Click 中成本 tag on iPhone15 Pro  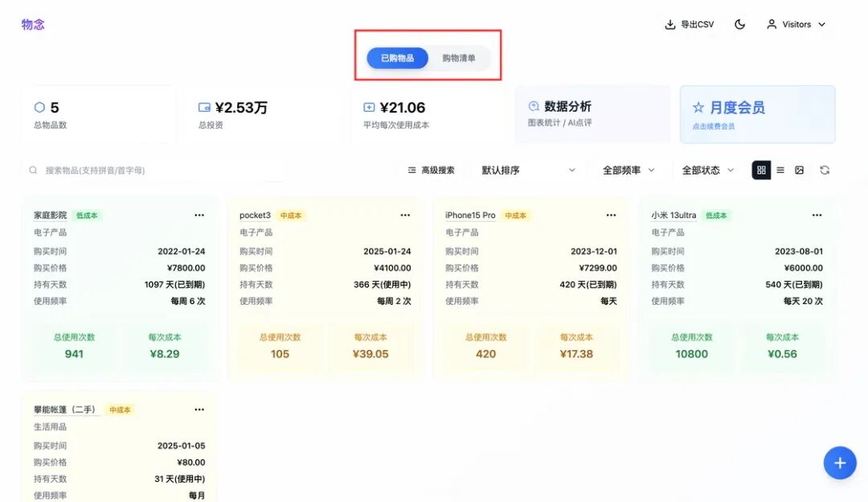click(515, 216)
